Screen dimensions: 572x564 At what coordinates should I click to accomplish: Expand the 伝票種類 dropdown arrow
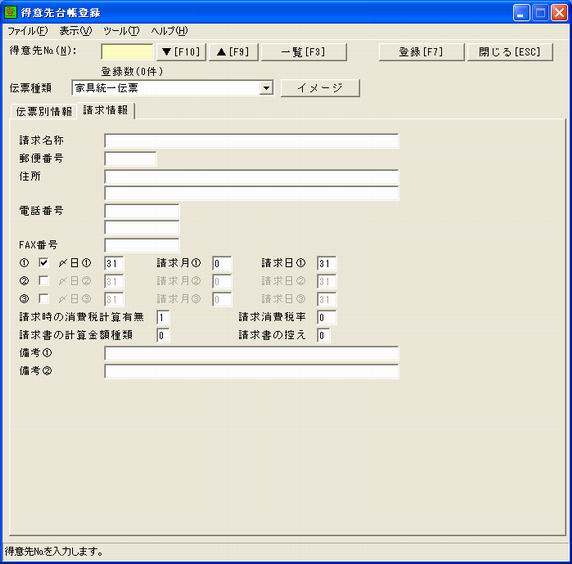[266, 88]
